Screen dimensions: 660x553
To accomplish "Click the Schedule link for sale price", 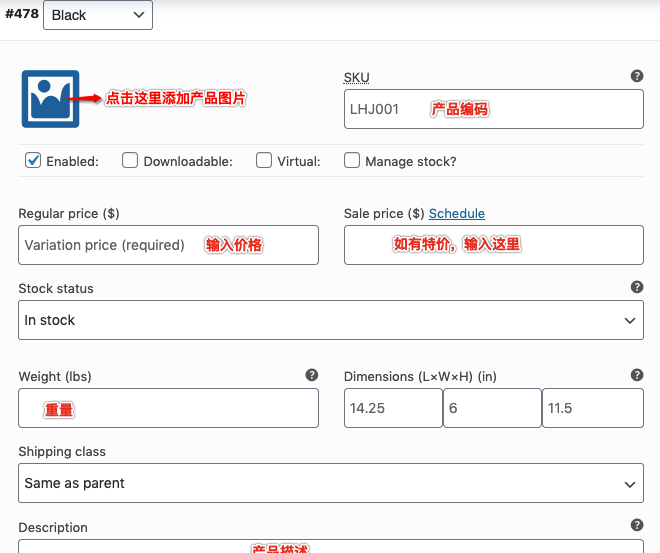I will pyautogui.click(x=456, y=213).
